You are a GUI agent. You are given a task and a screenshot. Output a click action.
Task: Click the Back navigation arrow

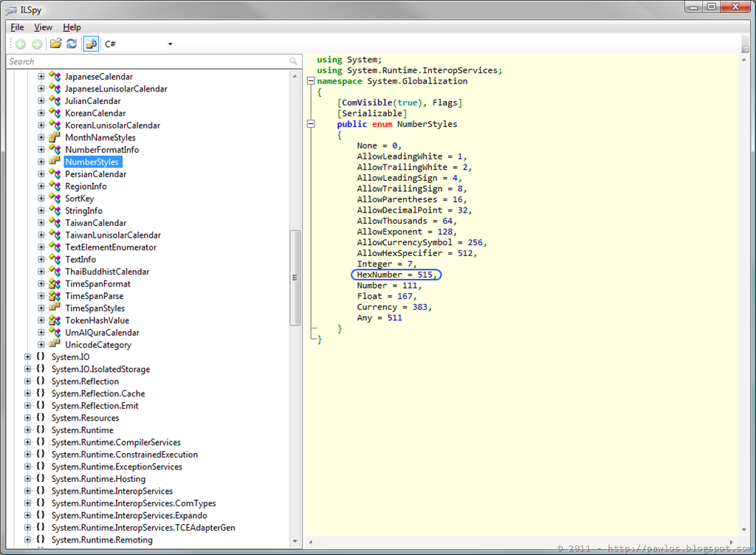[x=20, y=44]
